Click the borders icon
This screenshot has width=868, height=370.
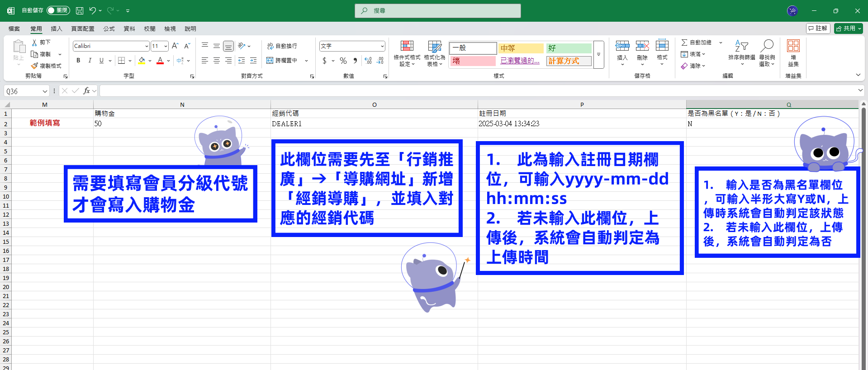coord(121,60)
